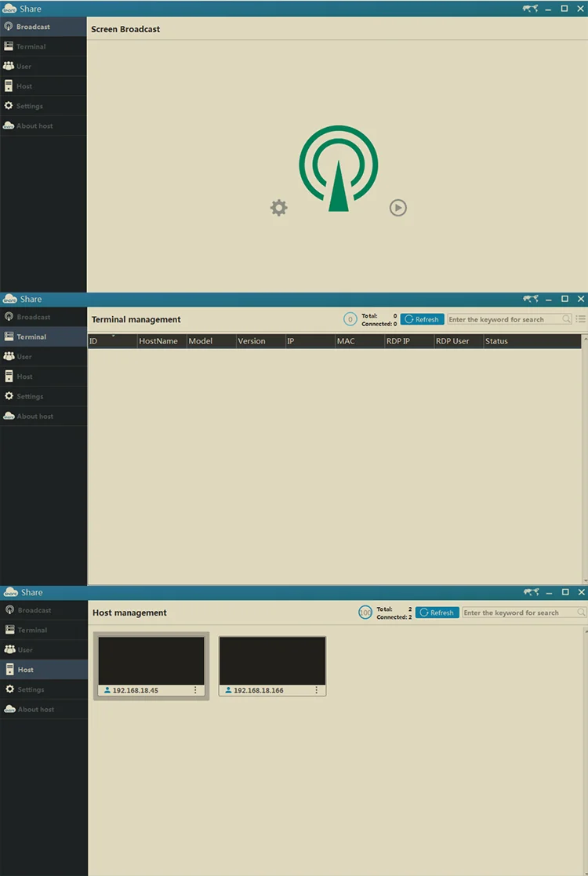This screenshot has width=588, height=876.
Task: Open Settings in the Screen Broadcast window sidebar
Action: pyautogui.click(x=43, y=106)
